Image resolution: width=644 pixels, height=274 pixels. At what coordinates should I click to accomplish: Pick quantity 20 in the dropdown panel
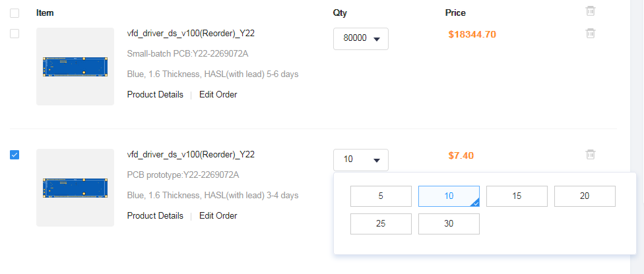tap(585, 196)
